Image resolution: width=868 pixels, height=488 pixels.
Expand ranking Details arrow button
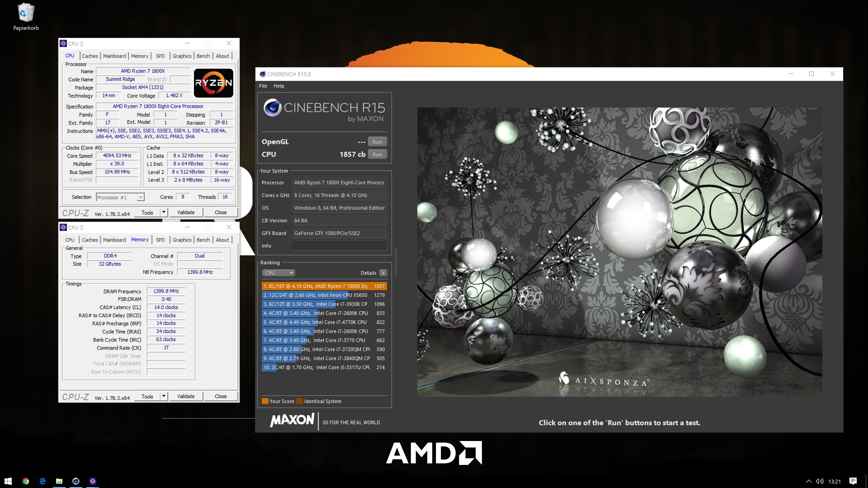pos(383,273)
